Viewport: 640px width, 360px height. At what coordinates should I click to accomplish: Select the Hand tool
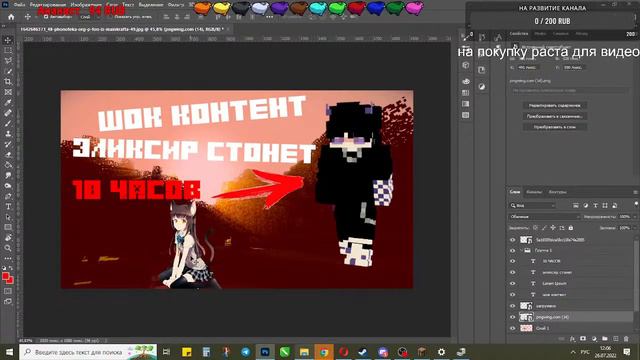tap(8, 238)
